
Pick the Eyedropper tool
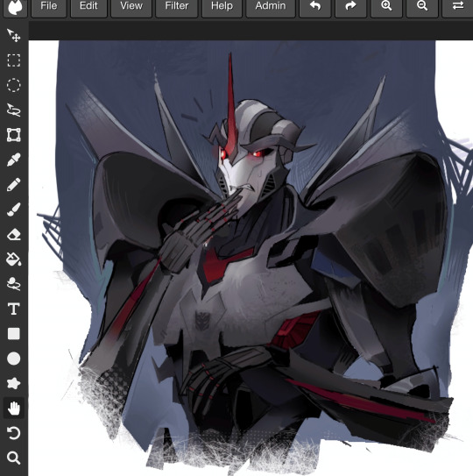[x=14, y=160]
